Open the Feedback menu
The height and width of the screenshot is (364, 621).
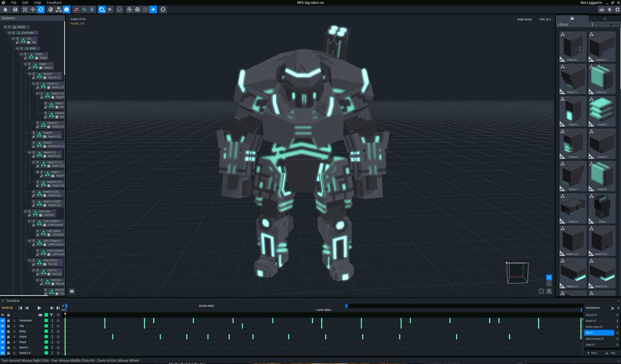click(54, 3)
